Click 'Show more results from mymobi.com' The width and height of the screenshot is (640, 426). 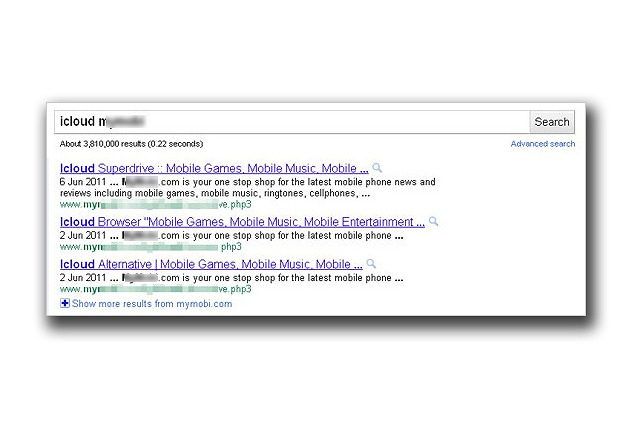[x=151, y=304]
